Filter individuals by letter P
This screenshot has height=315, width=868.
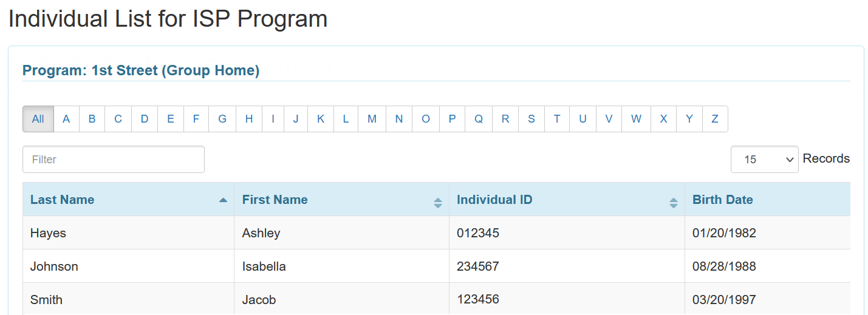[452, 119]
